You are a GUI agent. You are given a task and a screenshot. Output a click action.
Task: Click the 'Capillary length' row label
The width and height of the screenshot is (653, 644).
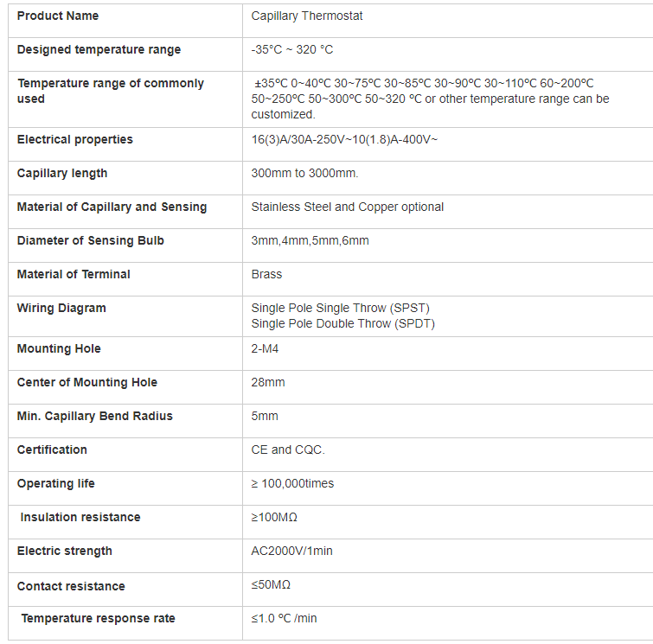[x=62, y=173]
